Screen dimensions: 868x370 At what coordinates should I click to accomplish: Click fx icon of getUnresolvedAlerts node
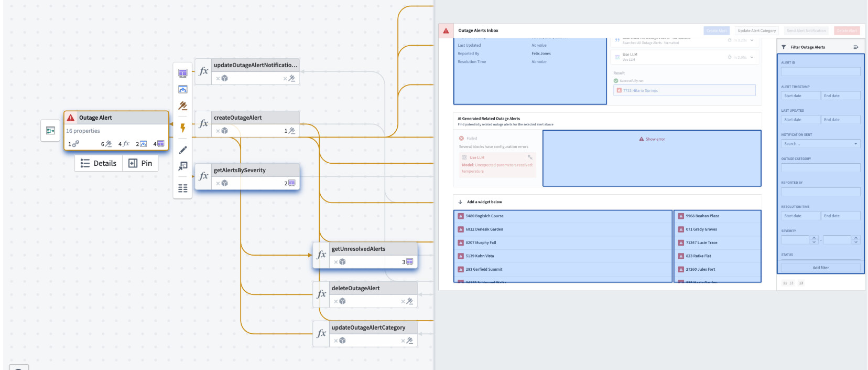click(x=321, y=255)
